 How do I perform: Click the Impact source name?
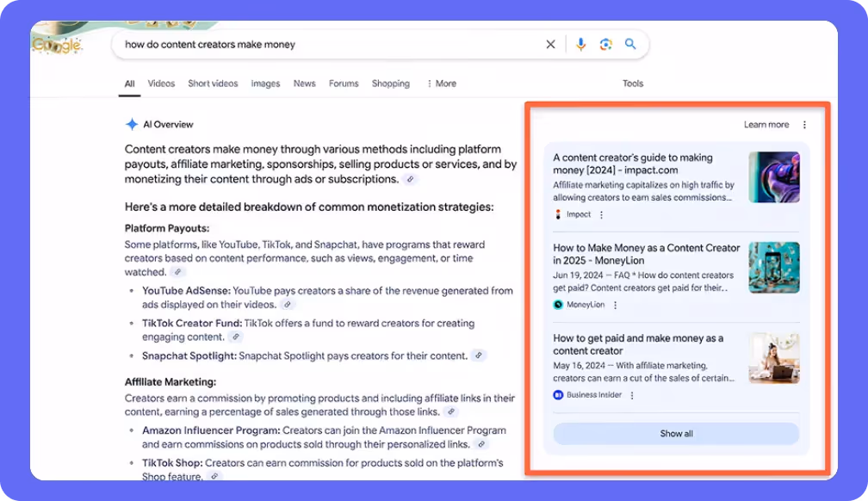(579, 214)
